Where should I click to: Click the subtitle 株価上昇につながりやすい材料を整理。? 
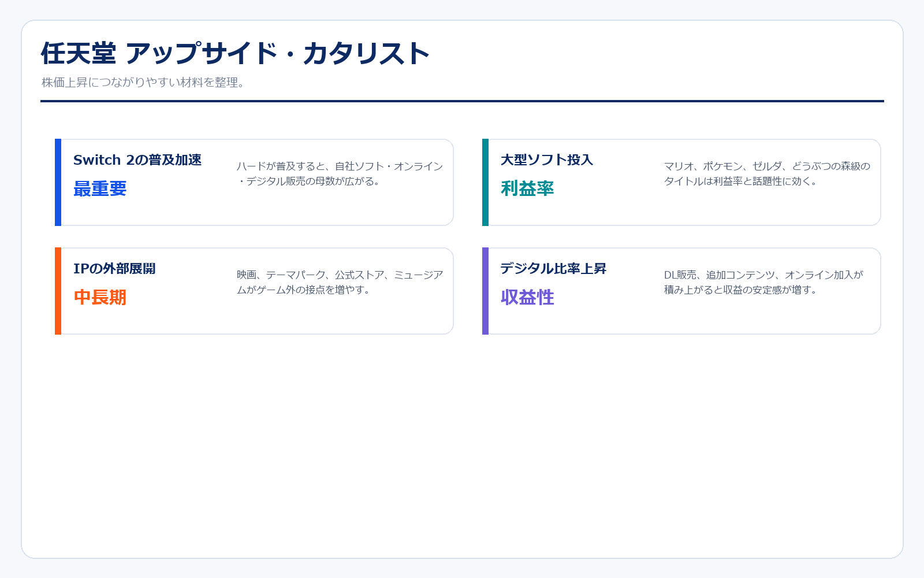[x=143, y=83]
